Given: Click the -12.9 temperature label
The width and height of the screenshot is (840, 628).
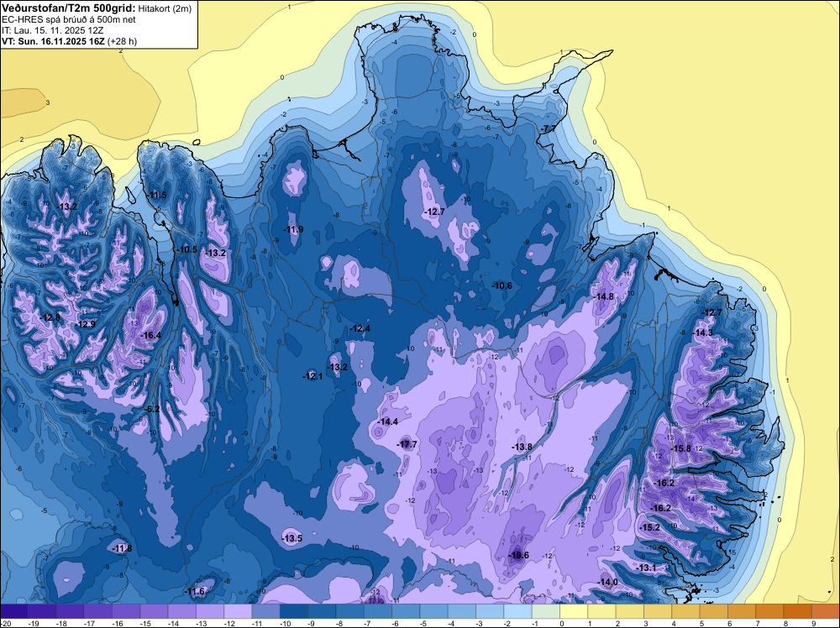Looking at the screenshot, I should [x=86, y=324].
